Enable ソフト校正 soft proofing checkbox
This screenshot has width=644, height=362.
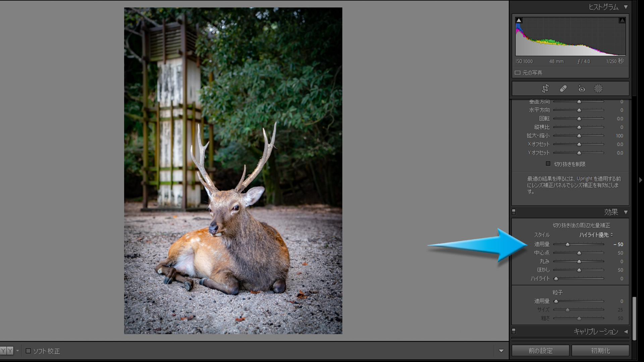29,351
